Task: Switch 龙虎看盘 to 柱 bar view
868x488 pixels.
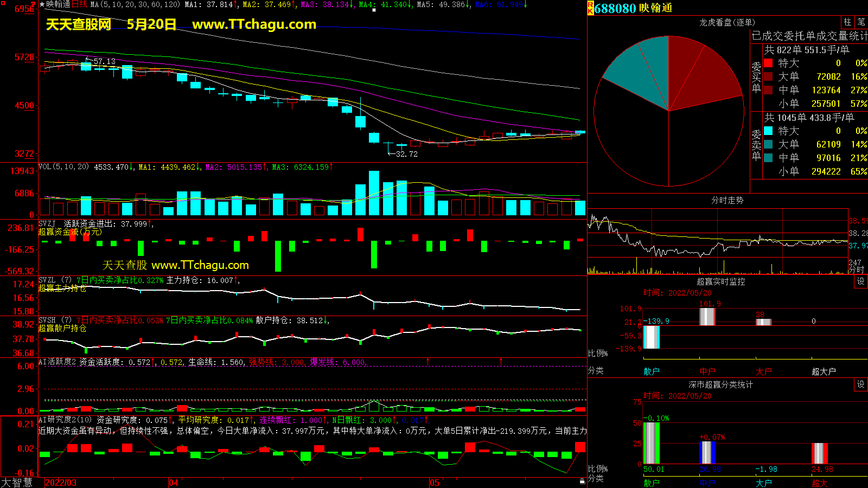Action: pyautogui.click(x=847, y=22)
